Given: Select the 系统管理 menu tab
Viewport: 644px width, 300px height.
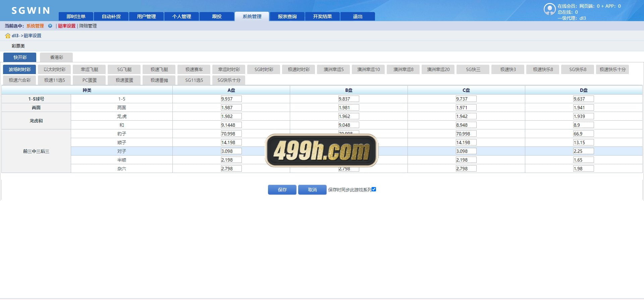Looking at the screenshot, I should (252, 16).
